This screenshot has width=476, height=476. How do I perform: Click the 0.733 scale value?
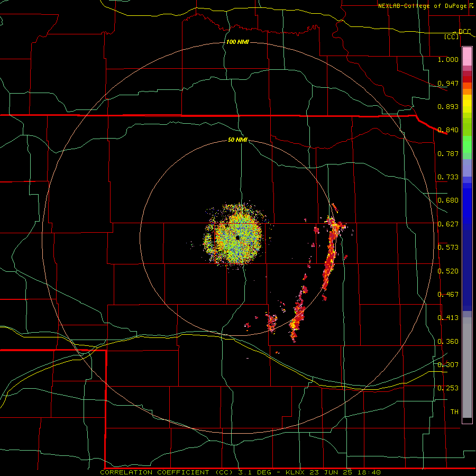click(448, 177)
